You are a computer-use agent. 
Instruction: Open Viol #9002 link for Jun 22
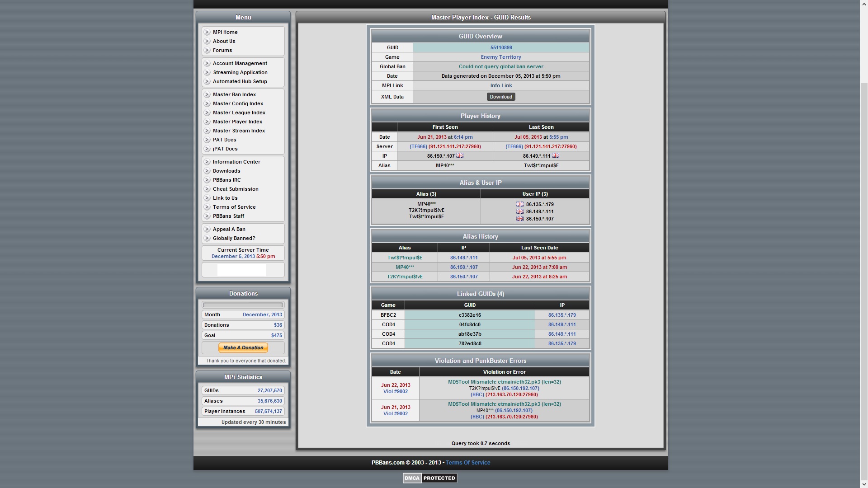(x=395, y=392)
